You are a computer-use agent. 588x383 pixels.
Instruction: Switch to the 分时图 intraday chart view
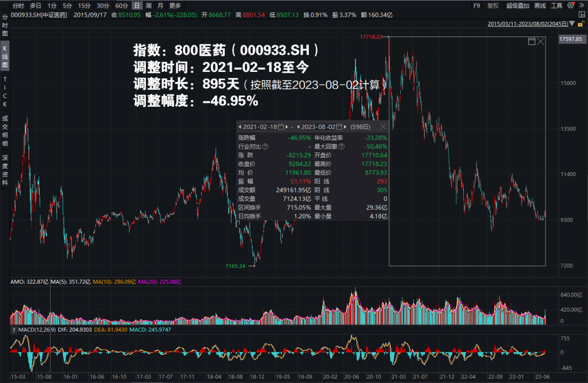coord(4,26)
